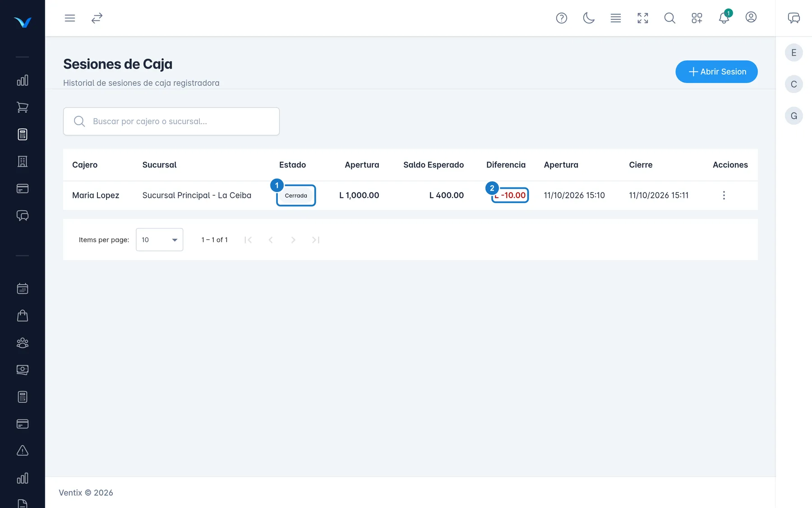Viewport: 812px width, 508px height.
Task: Click the Cajero column header
Action: [x=85, y=165]
